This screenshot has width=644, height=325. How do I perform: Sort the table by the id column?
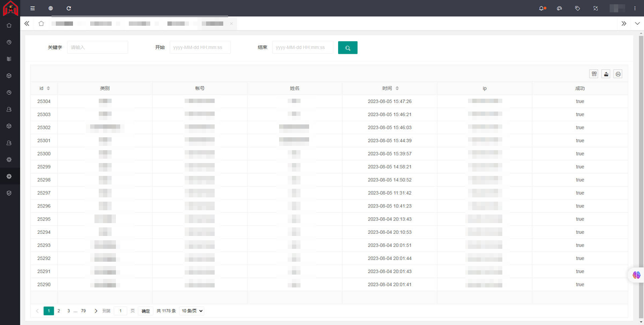pyautogui.click(x=48, y=88)
